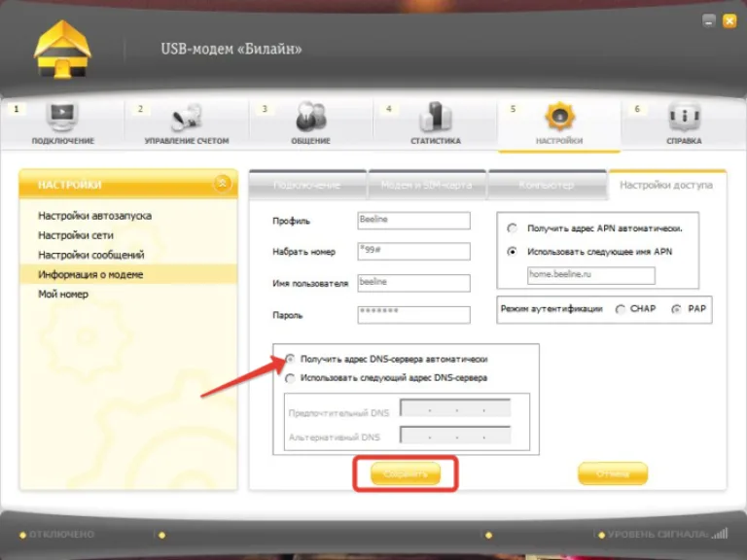Click the Отмена cancel button

point(613,473)
